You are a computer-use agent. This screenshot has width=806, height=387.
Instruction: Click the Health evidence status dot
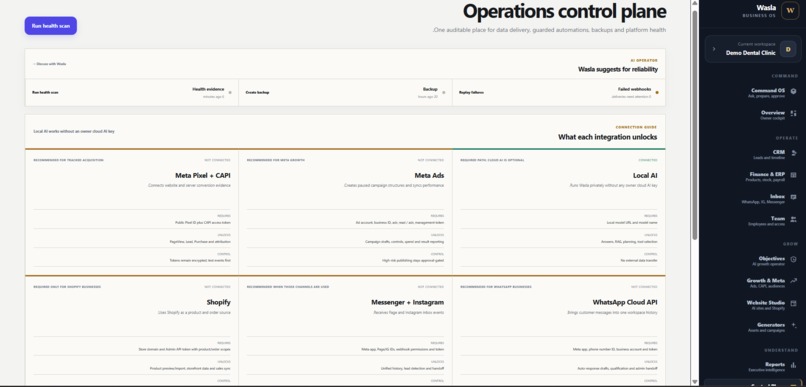tap(230, 93)
